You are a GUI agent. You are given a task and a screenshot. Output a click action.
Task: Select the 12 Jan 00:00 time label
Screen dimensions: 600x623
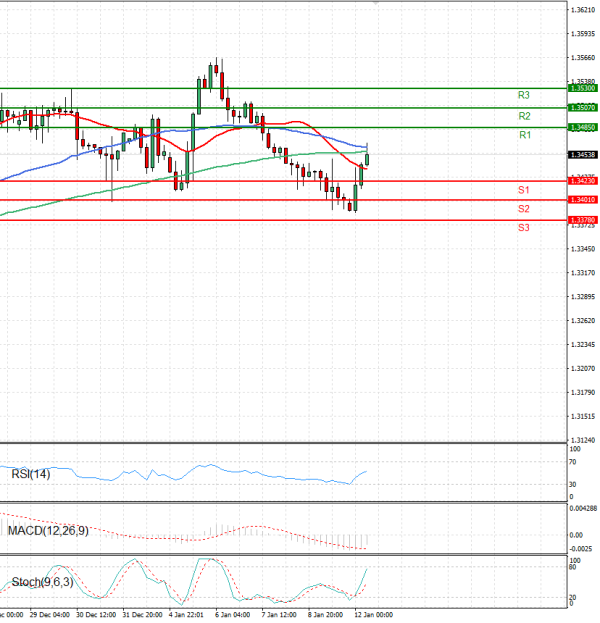click(x=375, y=615)
